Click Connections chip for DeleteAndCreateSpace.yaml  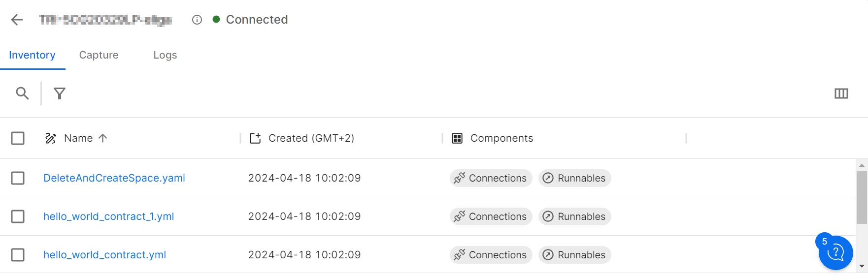tap(491, 178)
